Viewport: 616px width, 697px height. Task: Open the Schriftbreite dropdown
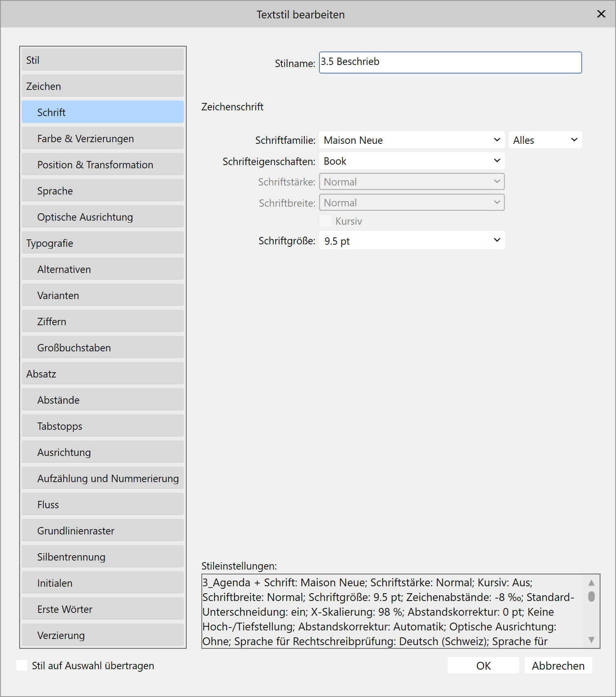412,203
